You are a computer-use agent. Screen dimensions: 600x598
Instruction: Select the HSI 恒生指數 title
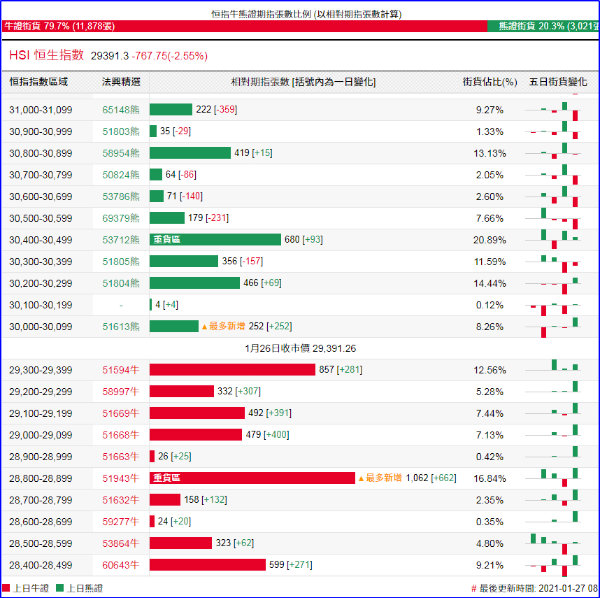point(46,55)
